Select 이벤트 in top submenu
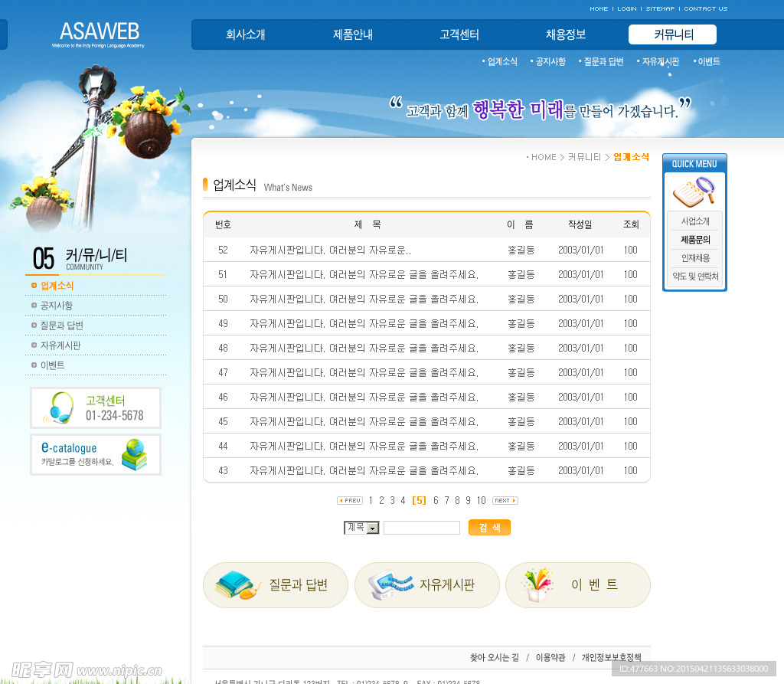The height and width of the screenshot is (684, 784). click(709, 61)
